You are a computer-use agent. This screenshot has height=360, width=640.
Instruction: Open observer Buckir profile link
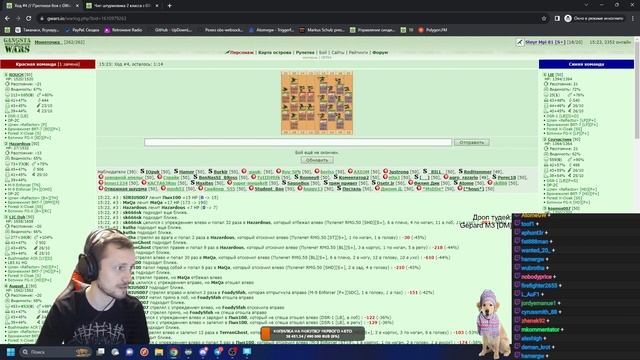220,172
